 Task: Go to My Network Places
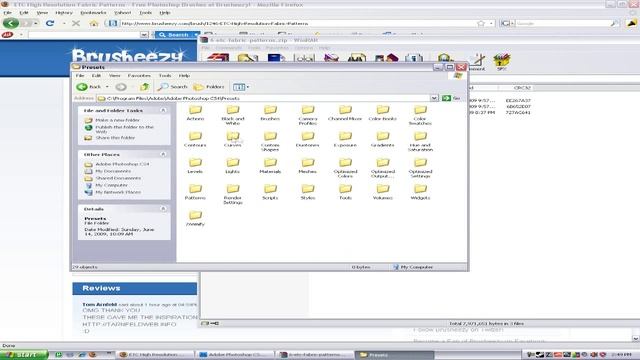pos(113,192)
